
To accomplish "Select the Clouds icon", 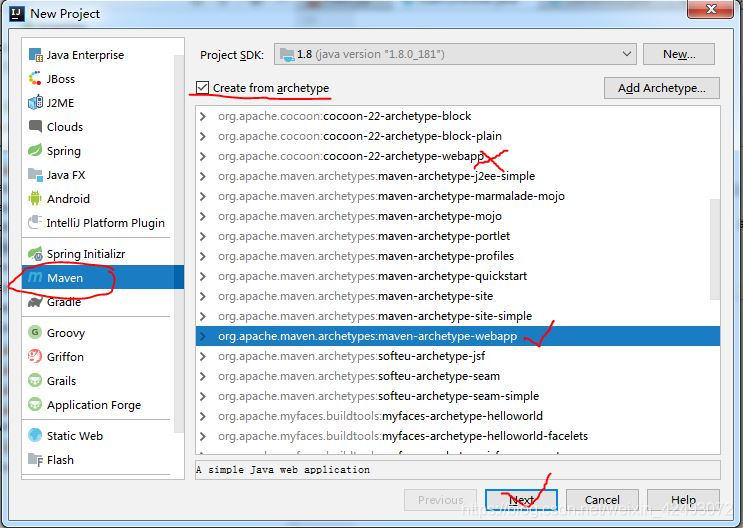I will [x=36, y=127].
